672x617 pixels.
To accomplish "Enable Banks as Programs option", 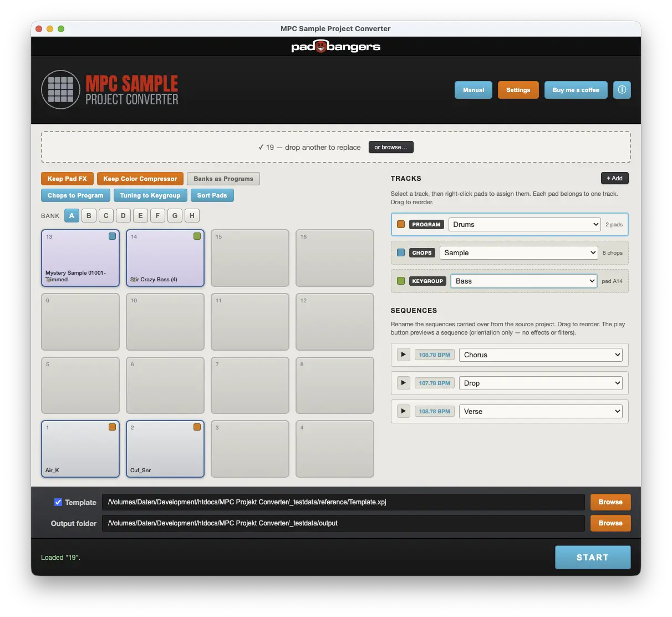I will (x=223, y=179).
